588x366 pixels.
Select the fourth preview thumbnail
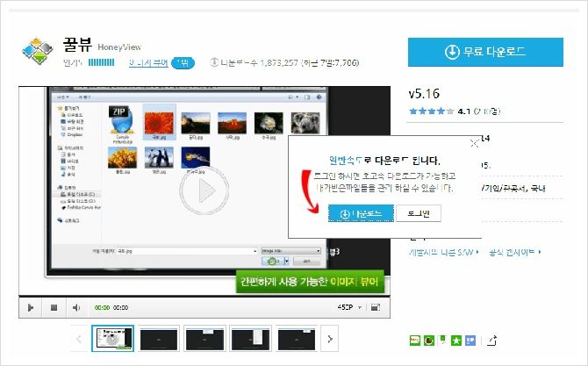click(x=250, y=339)
